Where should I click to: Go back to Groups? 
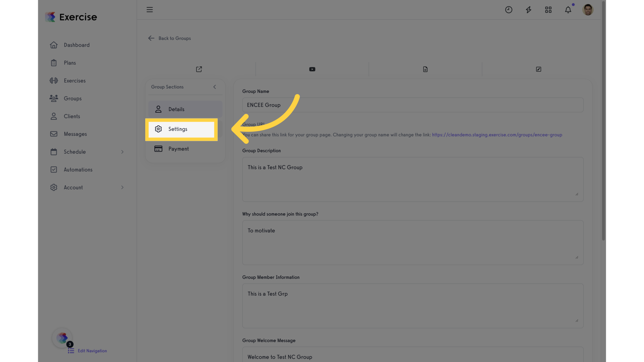(169, 38)
